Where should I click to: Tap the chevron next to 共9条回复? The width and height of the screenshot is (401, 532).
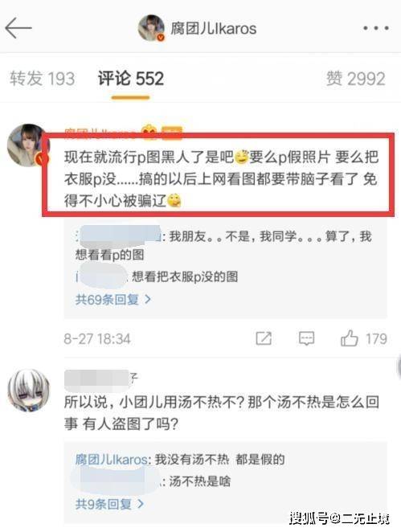click(141, 504)
